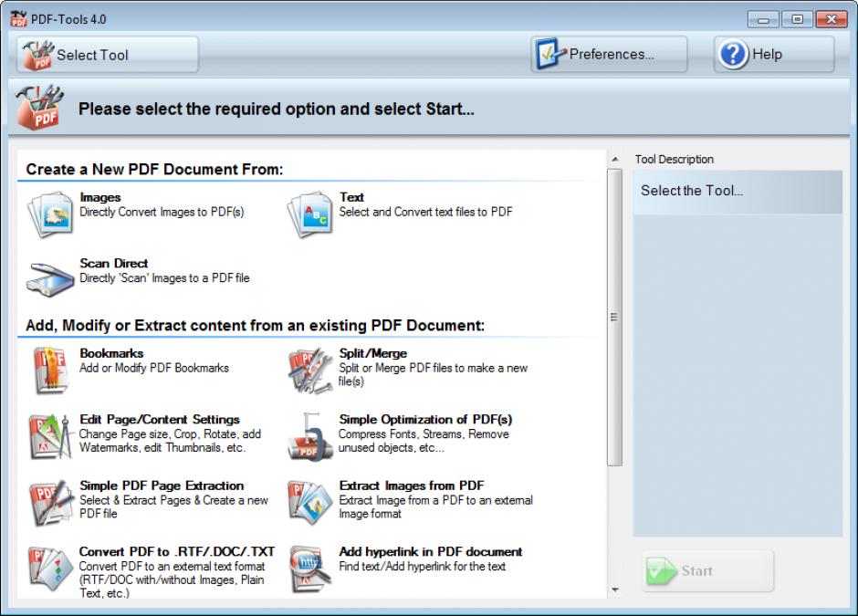The width and height of the screenshot is (858, 616).
Task: Click 'Simple PDF Page Extraction' title
Action: (162, 485)
